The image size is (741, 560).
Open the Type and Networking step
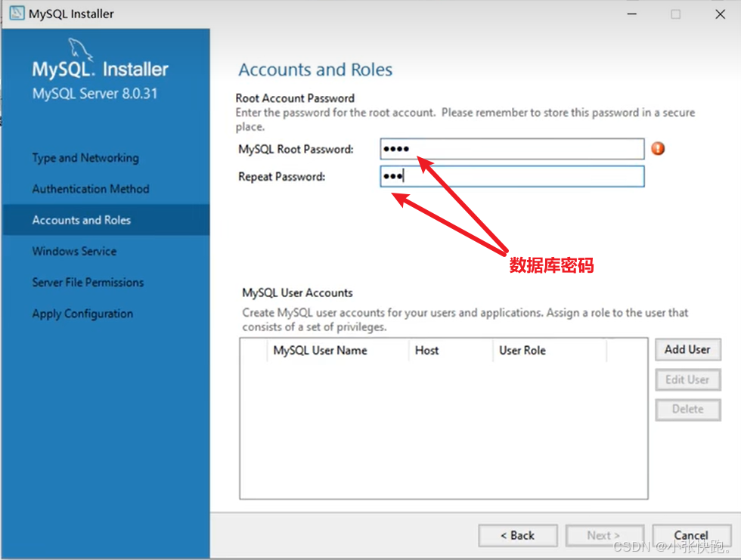point(85,158)
